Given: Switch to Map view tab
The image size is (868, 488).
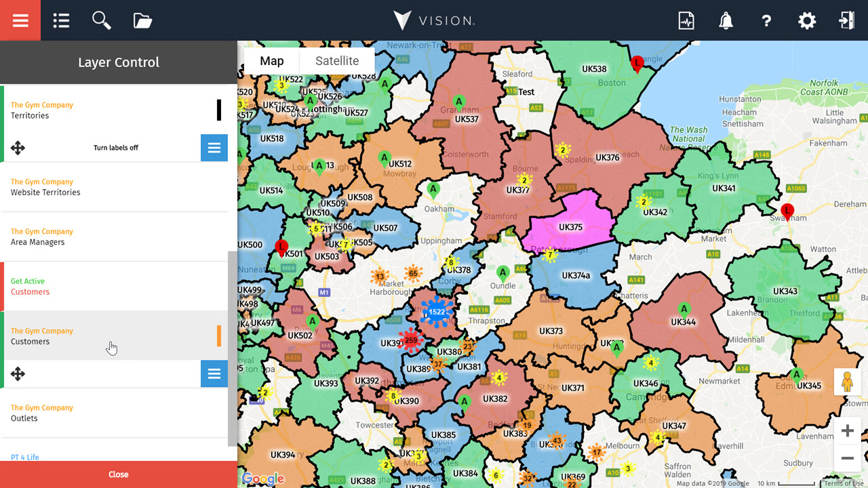Looking at the screenshot, I should pos(271,61).
